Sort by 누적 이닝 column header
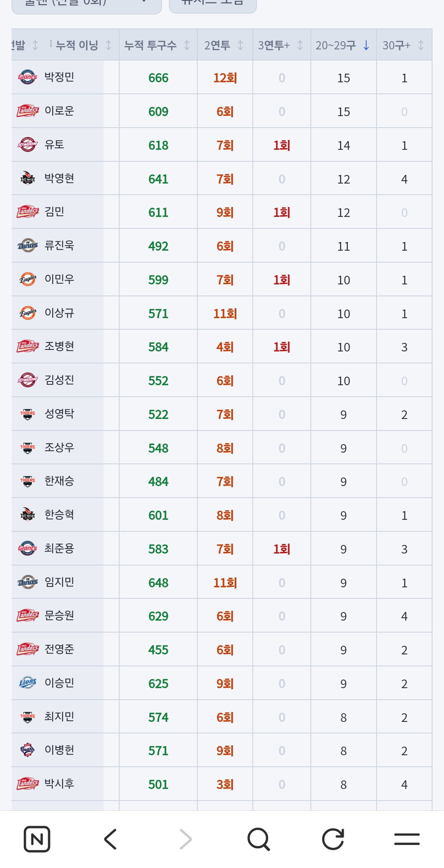Screen dimensions: 444x868 click(x=82, y=45)
